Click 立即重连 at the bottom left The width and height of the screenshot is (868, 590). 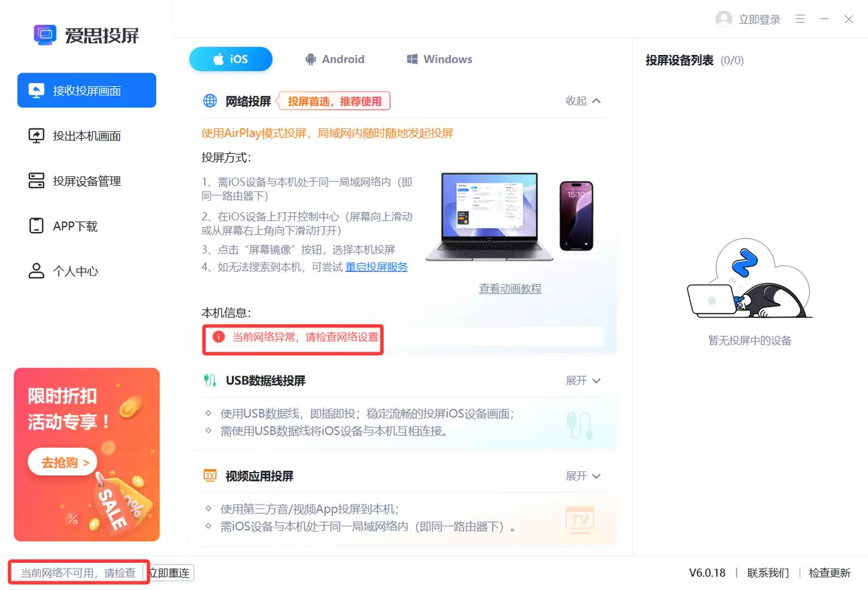(x=170, y=572)
